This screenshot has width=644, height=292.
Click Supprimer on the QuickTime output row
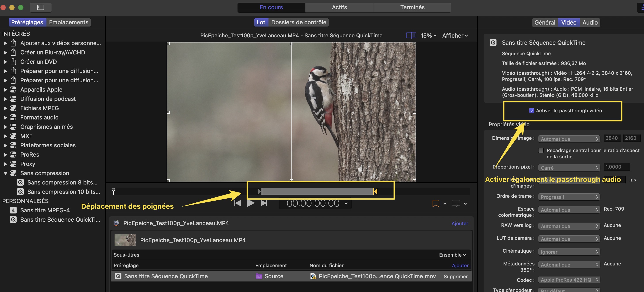click(x=455, y=277)
